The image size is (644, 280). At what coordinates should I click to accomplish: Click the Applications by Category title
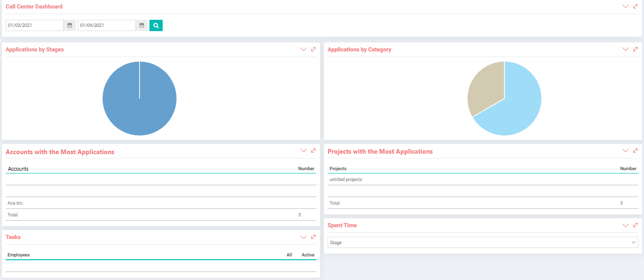(359, 49)
